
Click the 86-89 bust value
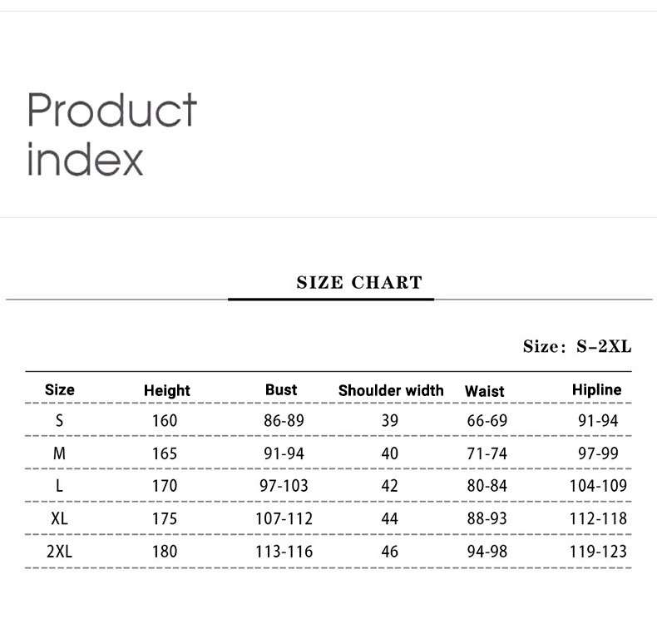(284, 420)
